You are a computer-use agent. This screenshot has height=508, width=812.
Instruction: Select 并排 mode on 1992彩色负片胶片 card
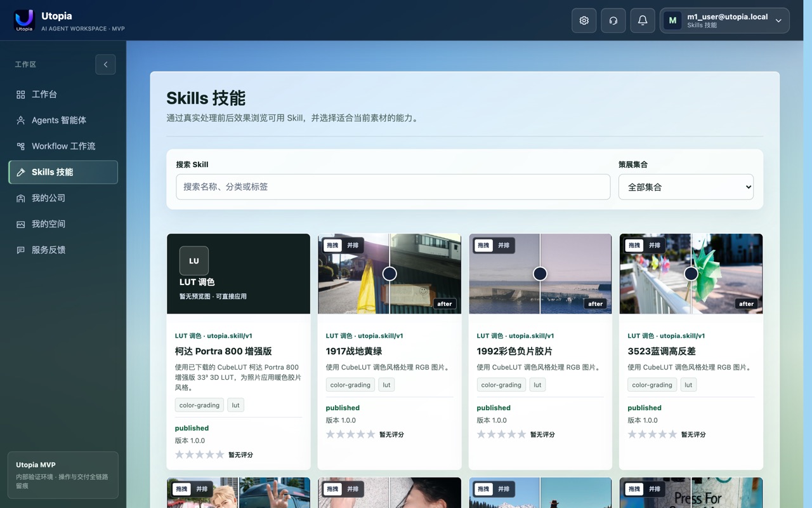pyautogui.click(x=504, y=245)
